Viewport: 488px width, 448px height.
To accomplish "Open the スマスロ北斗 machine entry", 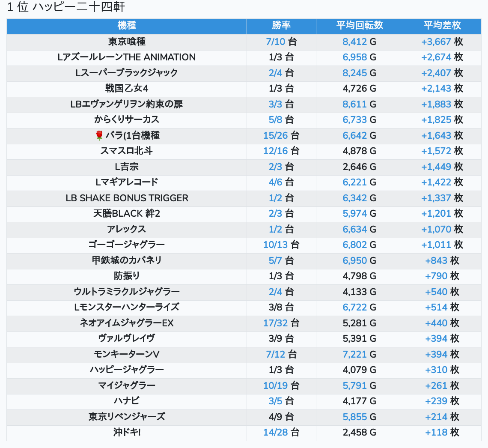I will click(x=127, y=151).
